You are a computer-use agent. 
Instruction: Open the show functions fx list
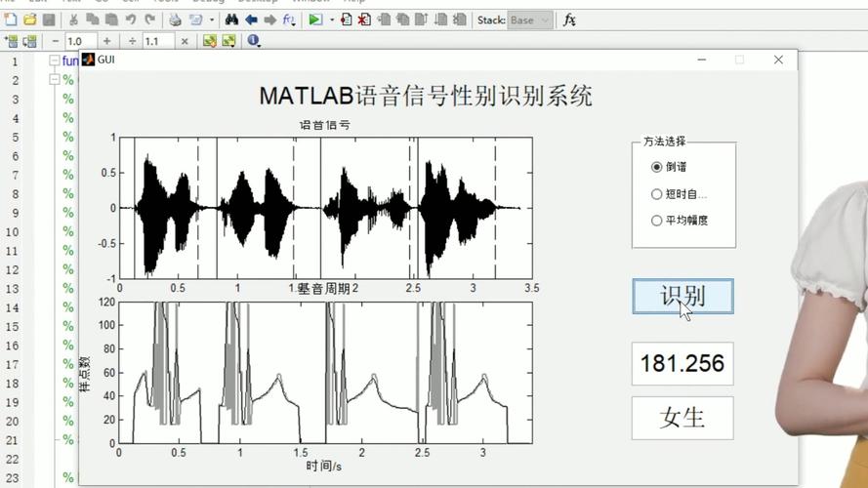288,20
